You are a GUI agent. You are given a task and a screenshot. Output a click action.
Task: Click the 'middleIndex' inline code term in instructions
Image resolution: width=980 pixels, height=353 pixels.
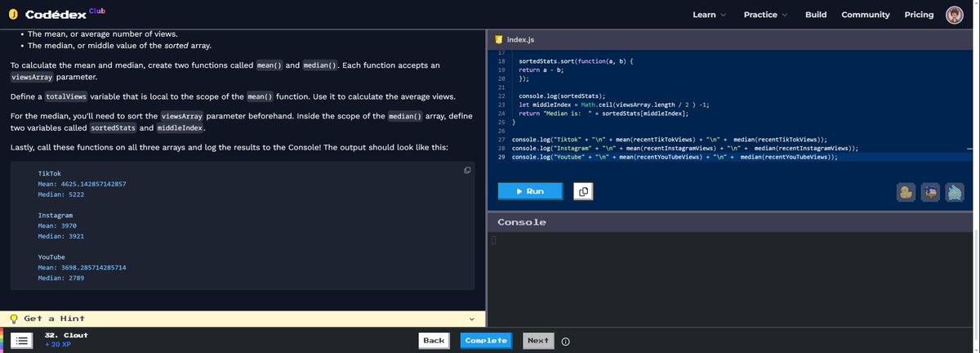click(x=180, y=129)
